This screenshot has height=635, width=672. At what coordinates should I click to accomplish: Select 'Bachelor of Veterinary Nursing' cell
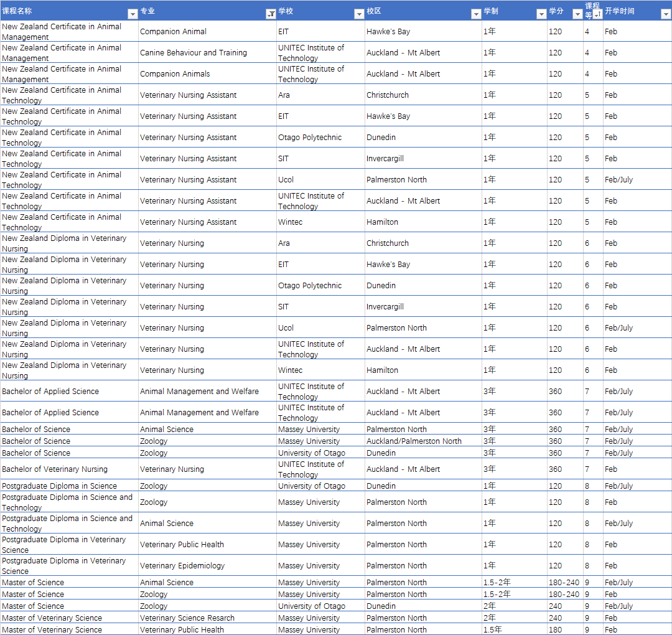70,469
